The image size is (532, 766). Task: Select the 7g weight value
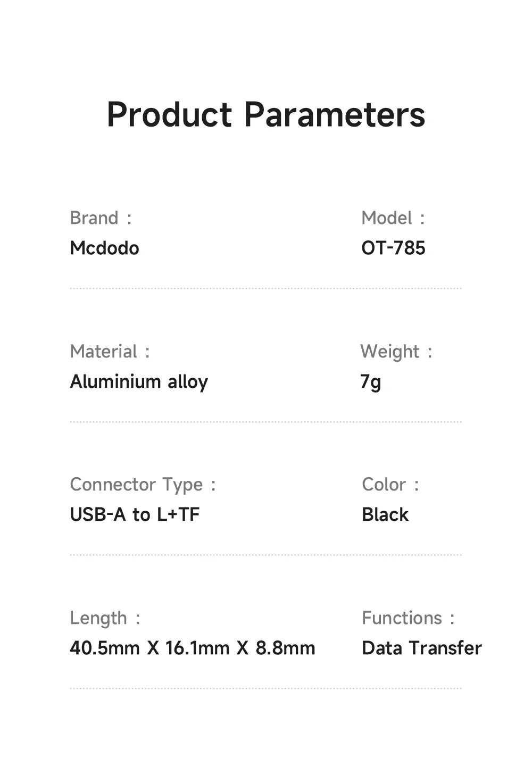371,382
